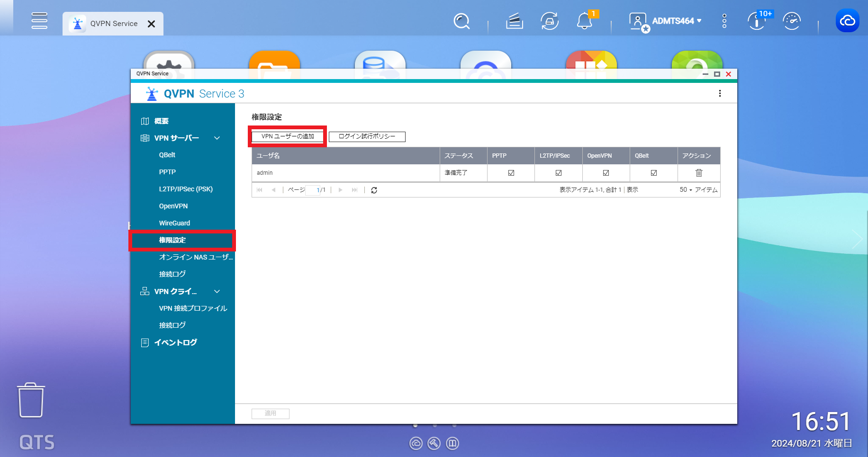
Task: Open WireGuard server settings
Action: tap(174, 223)
